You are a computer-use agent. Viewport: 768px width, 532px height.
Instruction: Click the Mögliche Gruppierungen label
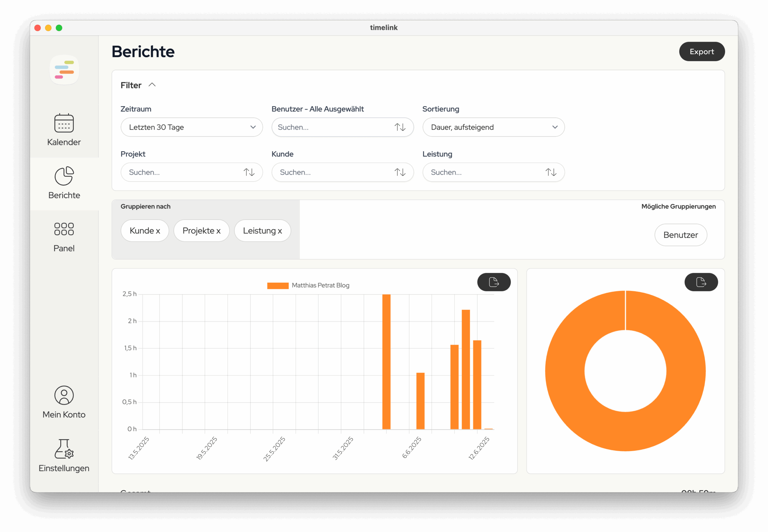coord(678,206)
